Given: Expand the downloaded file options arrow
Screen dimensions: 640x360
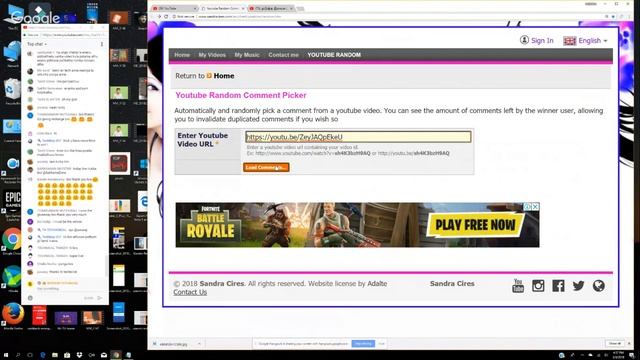Looking at the screenshot, I should [199, 344].
